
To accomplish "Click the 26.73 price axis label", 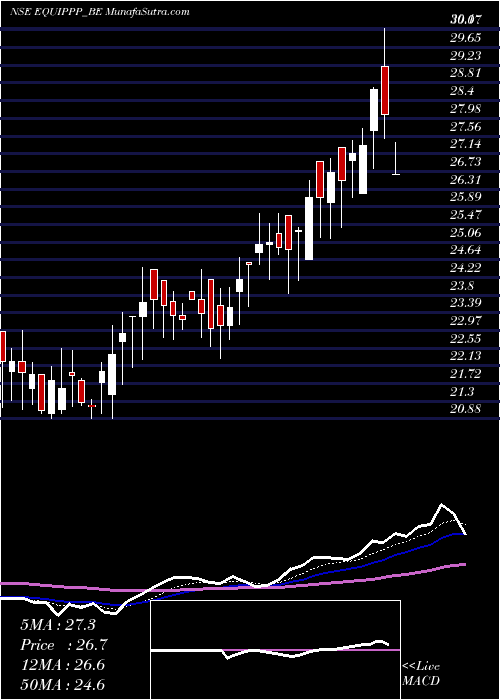I will (465, 162).
